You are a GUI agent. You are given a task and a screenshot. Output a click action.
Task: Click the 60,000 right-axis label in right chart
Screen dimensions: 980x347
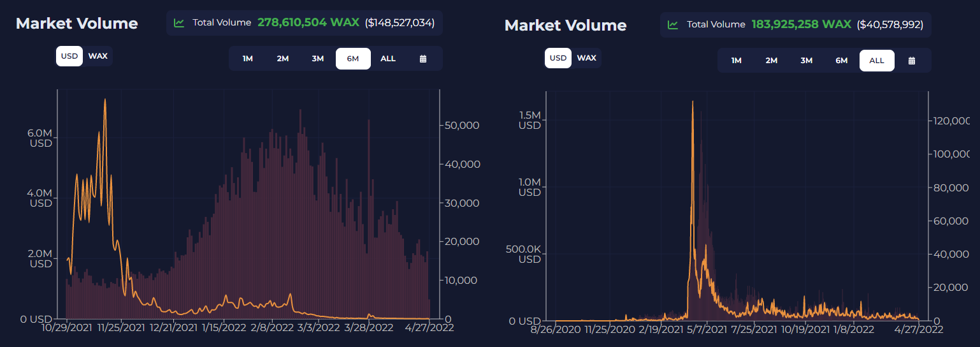[951, 221]
